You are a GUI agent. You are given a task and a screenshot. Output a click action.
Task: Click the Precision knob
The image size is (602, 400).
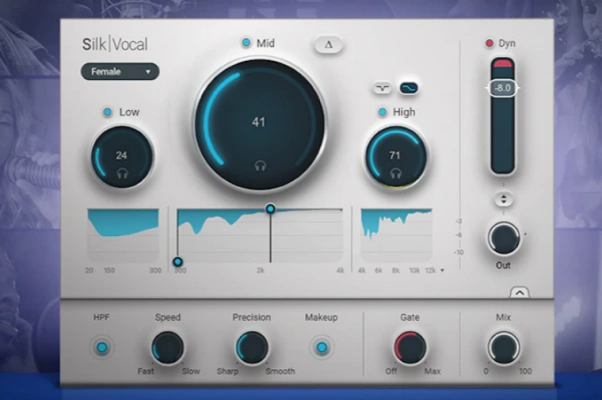251,348
